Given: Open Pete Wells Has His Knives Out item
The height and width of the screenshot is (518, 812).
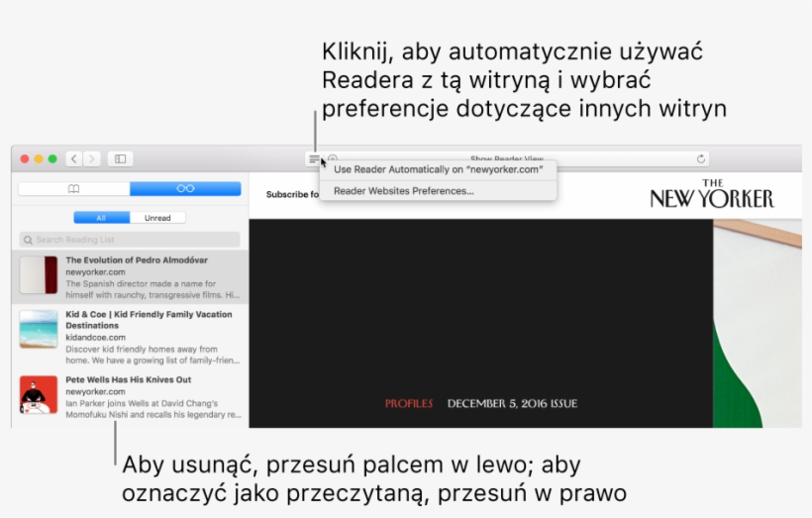Looking at the screenshot, I should pos(130,397).
